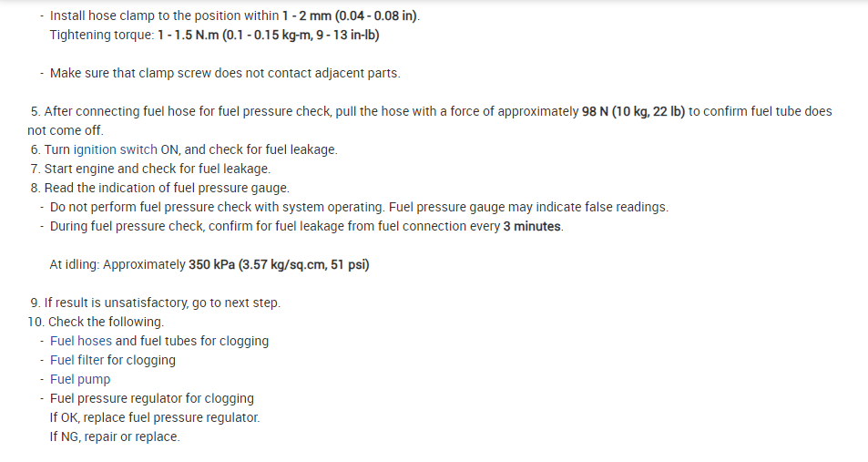
Task: Click the bold tightening torque value
Action: 268,35
